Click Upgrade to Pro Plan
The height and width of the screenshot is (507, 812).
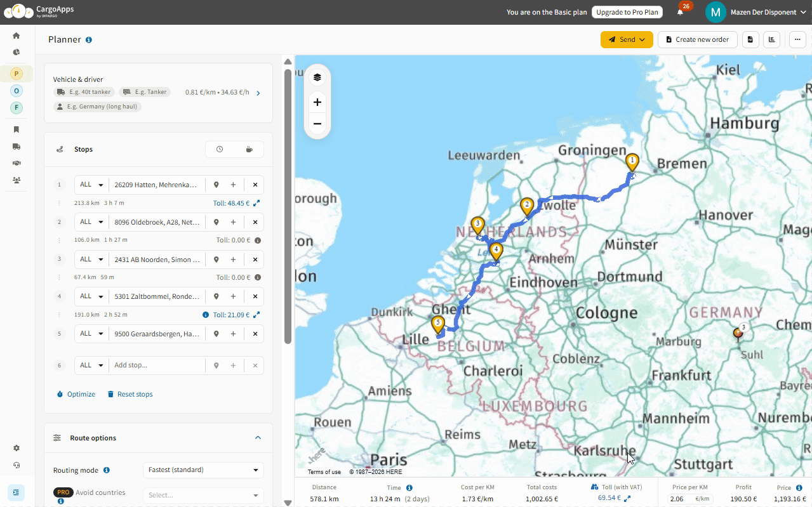click(627, 11)
